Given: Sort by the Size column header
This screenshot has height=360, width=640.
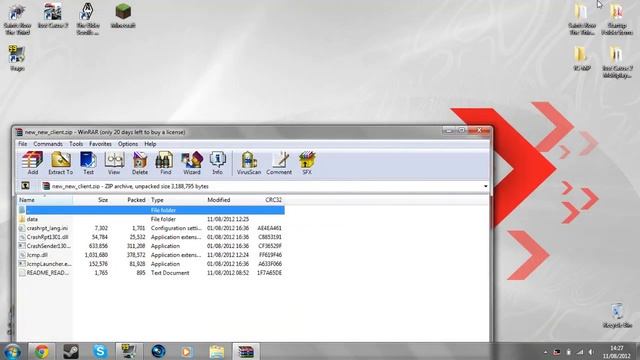Looking at the screenshot, I should (92, 200).
